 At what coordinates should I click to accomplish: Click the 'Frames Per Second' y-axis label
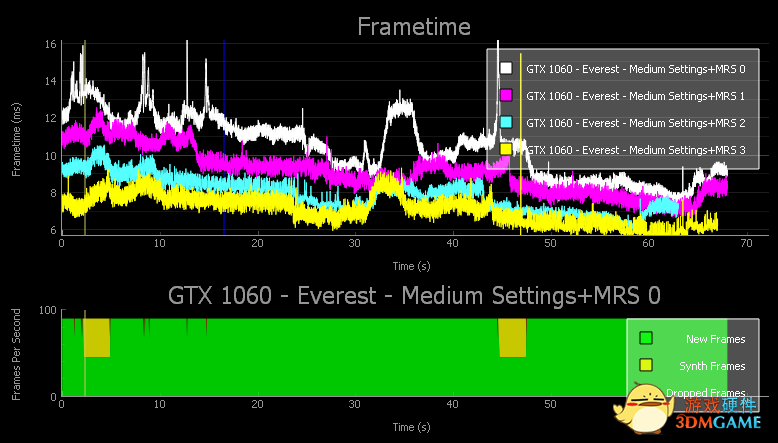click(x=16, y=354)
